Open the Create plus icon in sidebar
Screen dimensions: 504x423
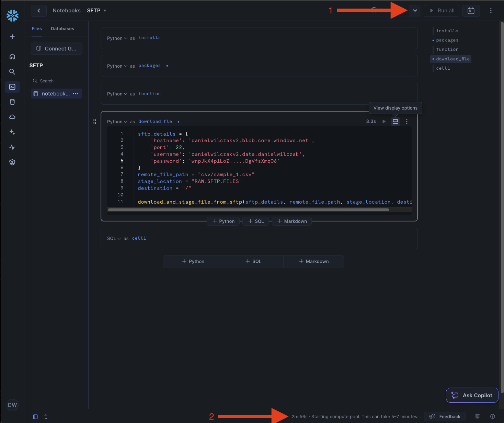click(12, 37)
